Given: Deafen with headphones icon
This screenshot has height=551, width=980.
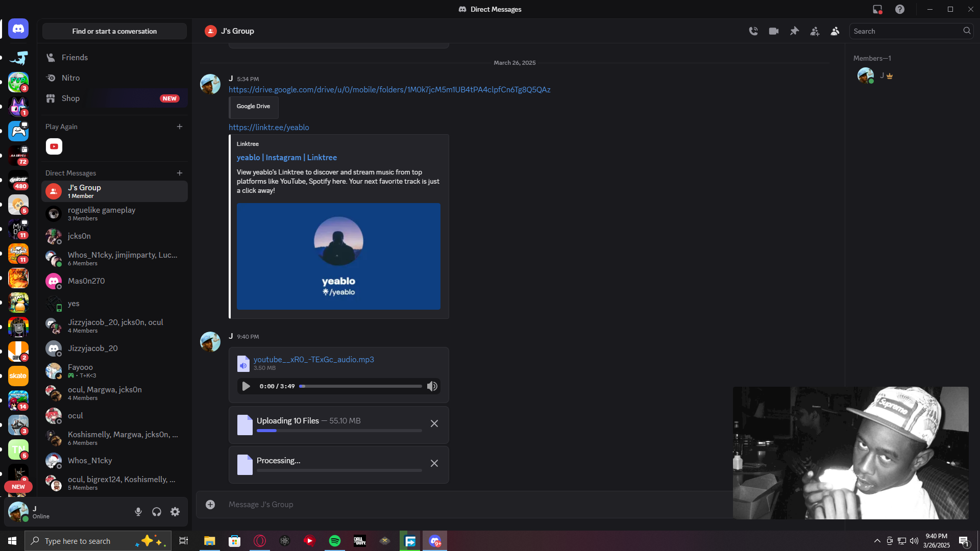Looking at the screenshot, I should [157, 512].
